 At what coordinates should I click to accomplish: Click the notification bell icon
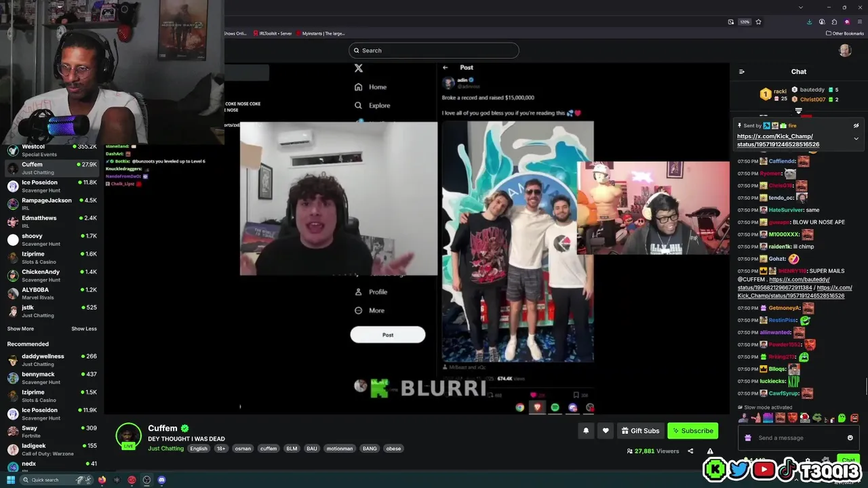click(x=586, y=430)
